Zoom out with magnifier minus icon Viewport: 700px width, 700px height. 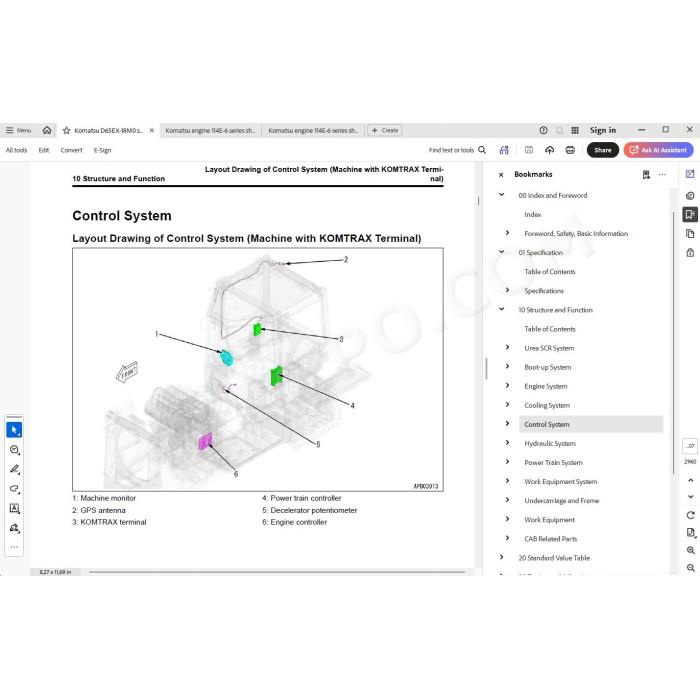pyautogui.click(x=691, y=568)
